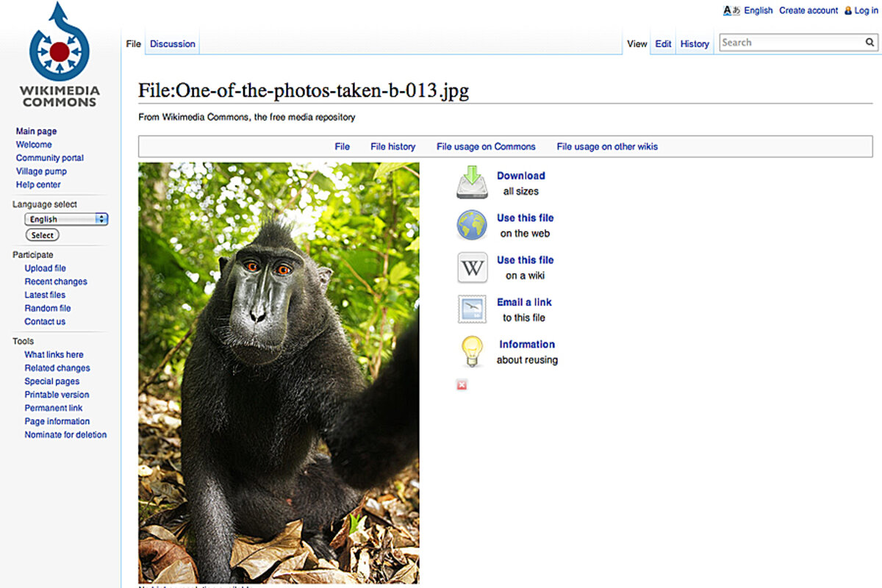Open Printable version
This screenshot has width=882, height=588.
click(57, 395)
